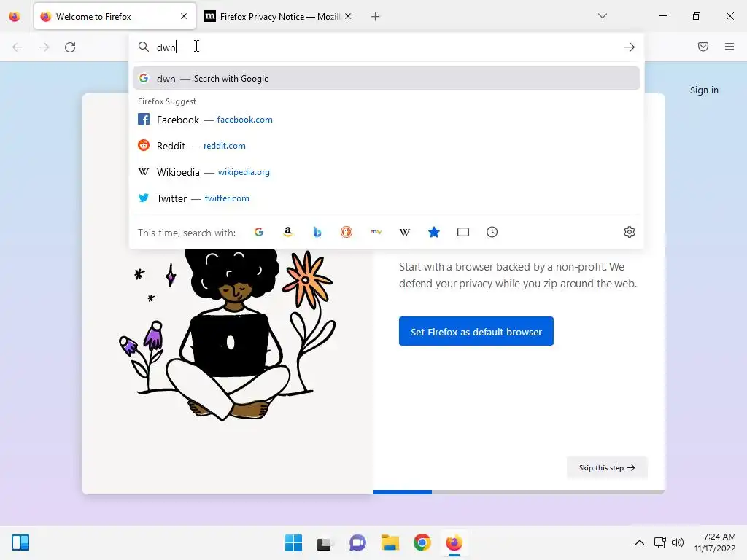Screen dimensions: 747x560
Task: Switch to Welcome to Firefox tab
Action: tap(115, 17)
